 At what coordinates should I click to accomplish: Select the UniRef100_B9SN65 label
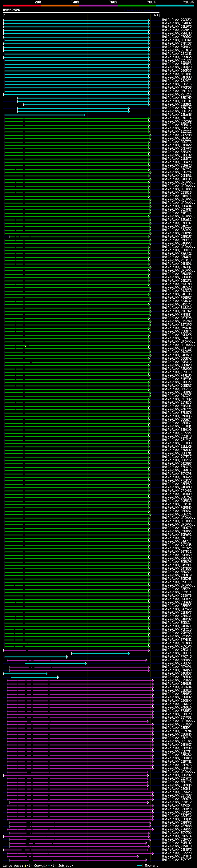coord(177,57)
